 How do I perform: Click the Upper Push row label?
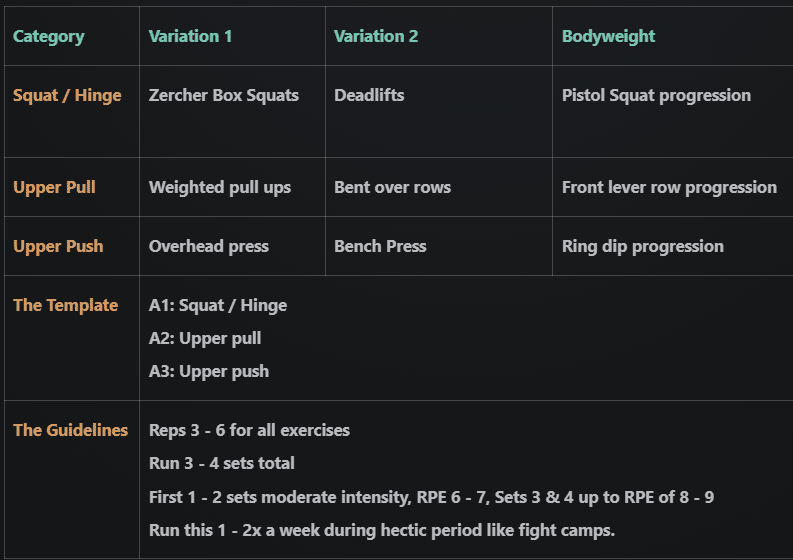pos(58,246)
